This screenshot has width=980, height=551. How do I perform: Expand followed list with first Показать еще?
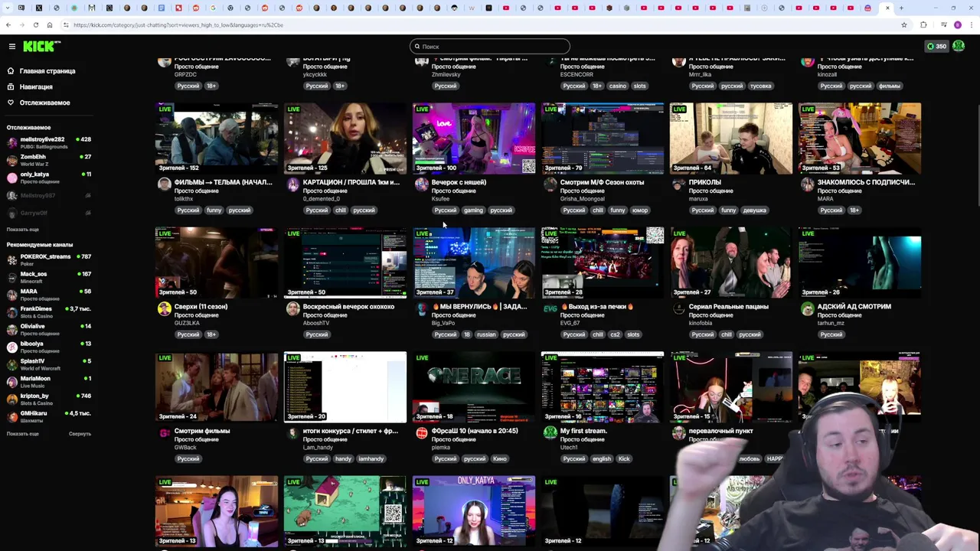[23, 230]
